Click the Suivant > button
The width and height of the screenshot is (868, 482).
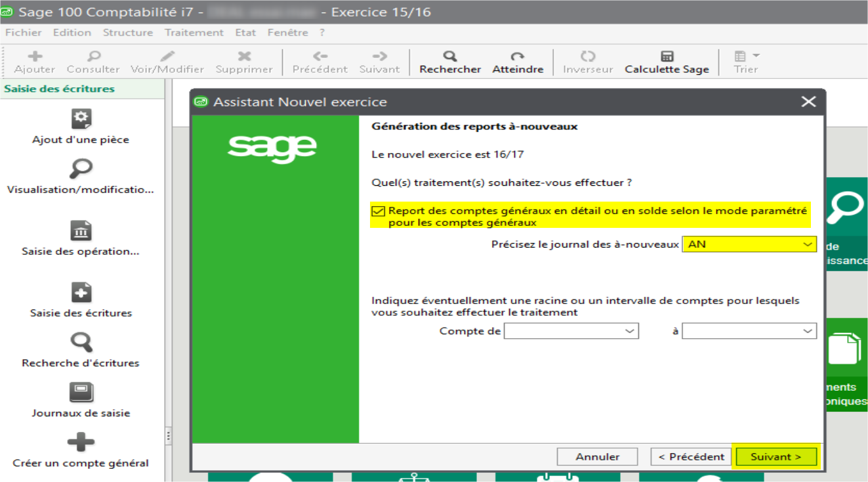coord(775,457)
